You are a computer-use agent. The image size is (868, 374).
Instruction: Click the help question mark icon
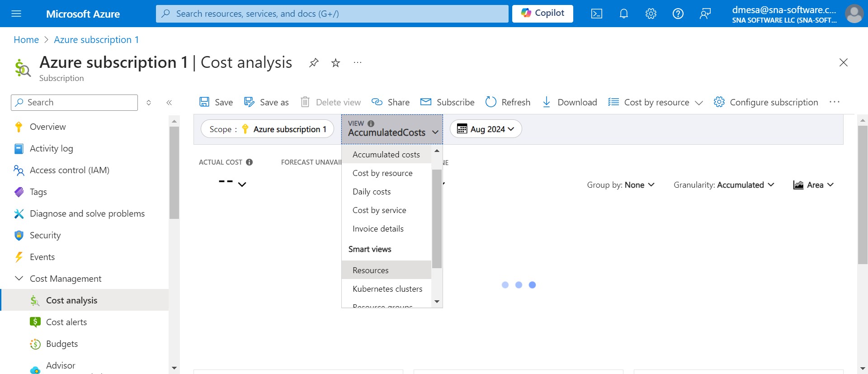[678, 14]
